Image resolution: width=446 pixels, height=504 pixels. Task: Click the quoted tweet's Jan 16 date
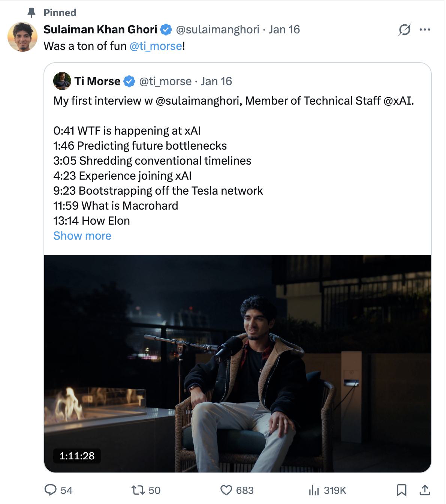(216, 81)
